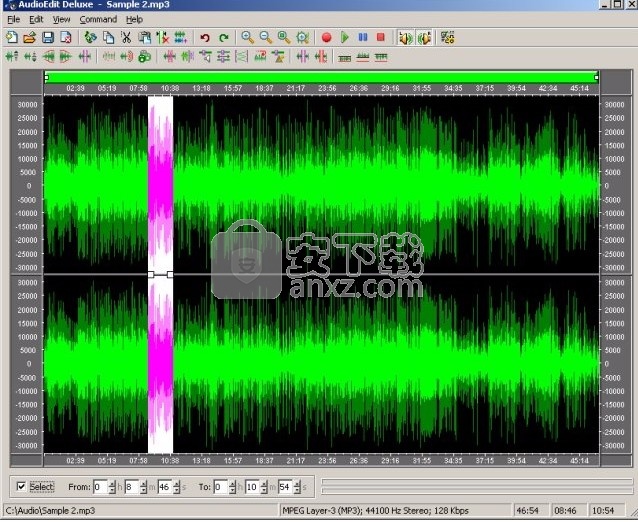
Task: Paste audio from the clipboard icon
Action: (144, 37)
